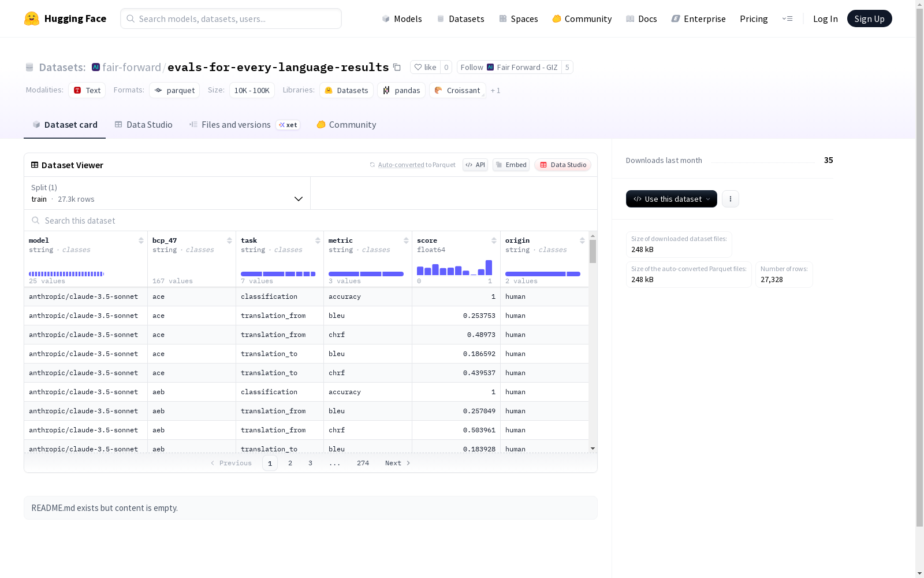Screen dimensions: 924x578
Task: Click the score histogram bars
Action: (454, 268)
